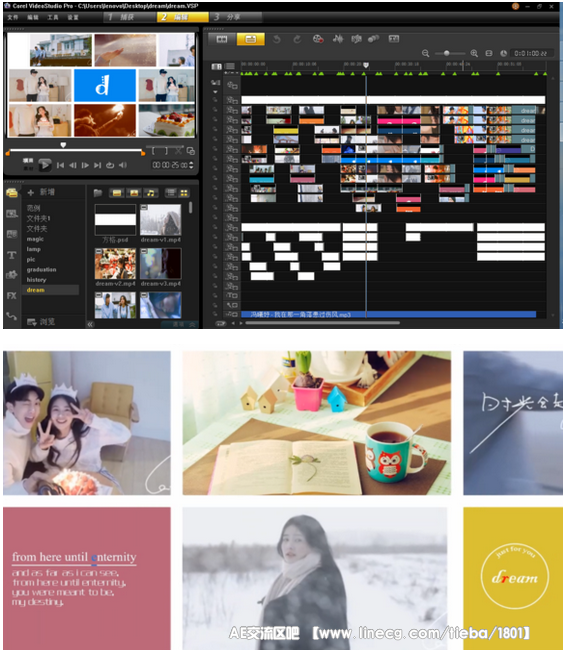565x650 pixels.
Task: Switch to step 3 Share tab
Action: tap(236, 17)
